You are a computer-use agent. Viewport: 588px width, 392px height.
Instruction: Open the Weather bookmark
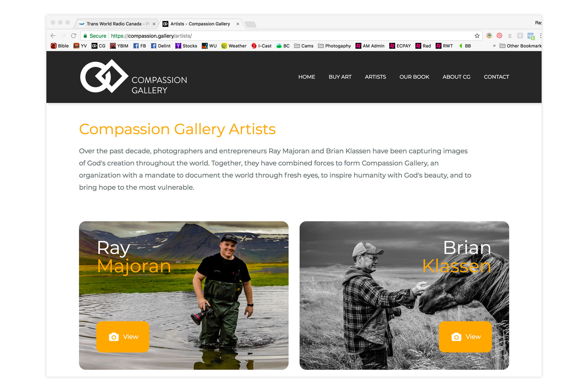click(x=234, y=46)
